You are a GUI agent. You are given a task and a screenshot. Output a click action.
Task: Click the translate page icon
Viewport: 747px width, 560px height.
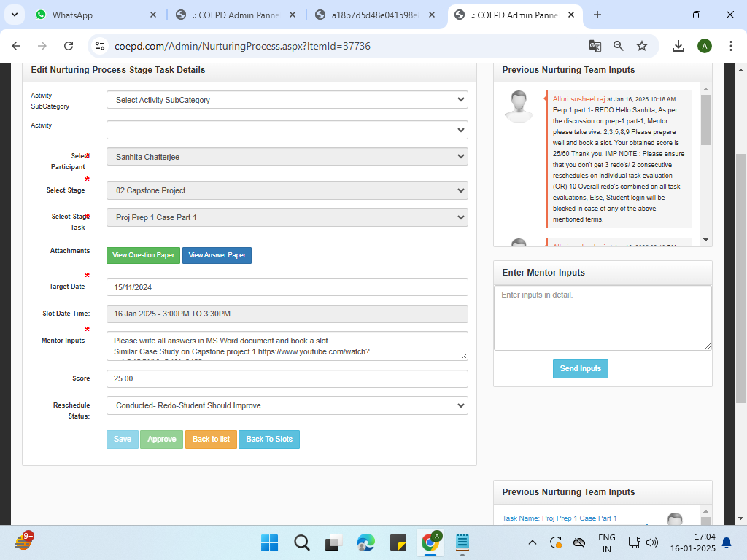pyautogui.click(x=595, y=46)
